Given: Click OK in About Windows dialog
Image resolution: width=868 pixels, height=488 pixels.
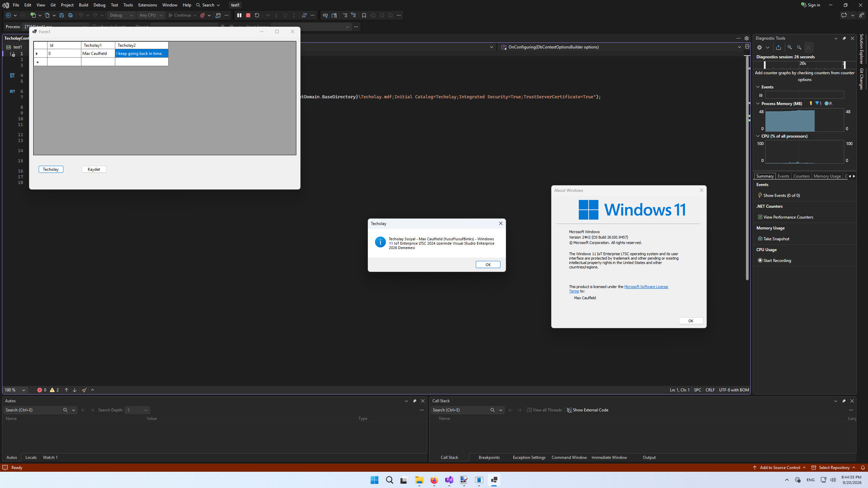Looking at the screenshot, I should [691, 321].
